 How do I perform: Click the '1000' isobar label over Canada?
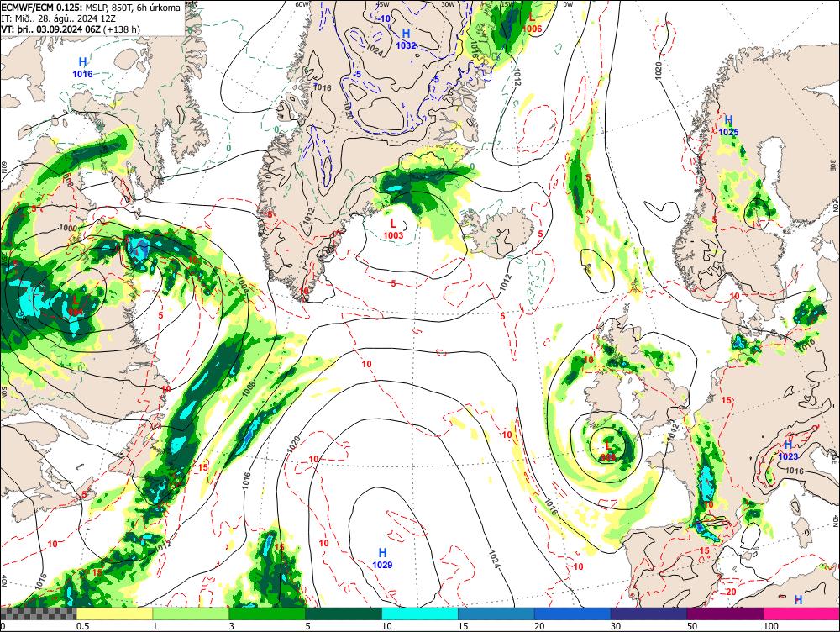[68, 228]
